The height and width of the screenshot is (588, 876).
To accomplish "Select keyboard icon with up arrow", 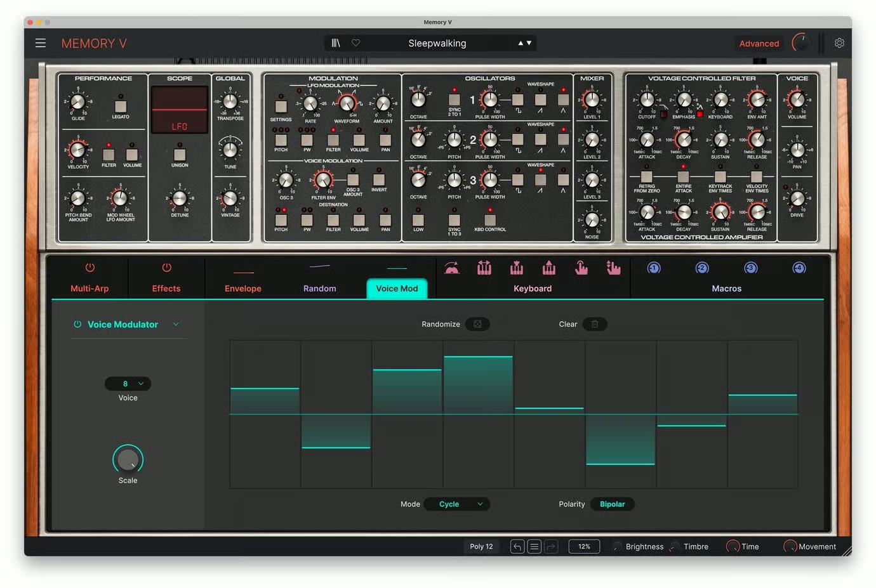I will click(x=549, y=268).
